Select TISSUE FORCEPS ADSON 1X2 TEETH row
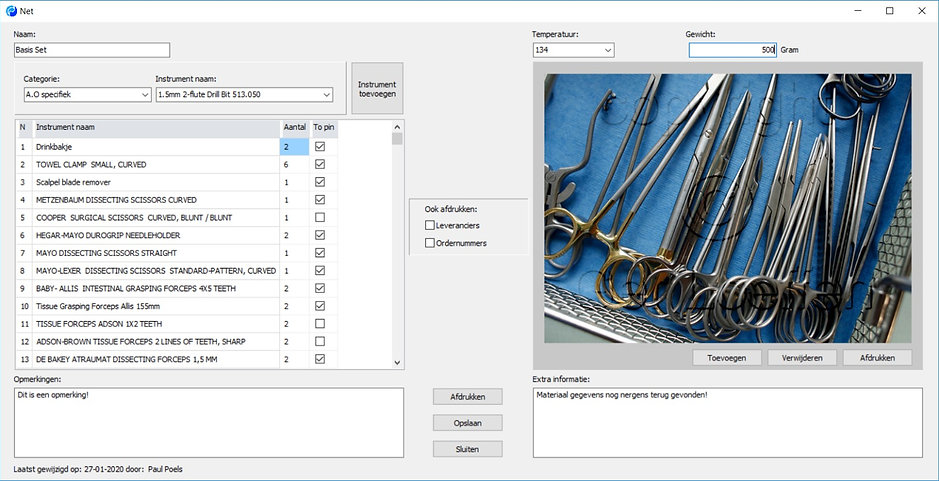 (156, 323)
